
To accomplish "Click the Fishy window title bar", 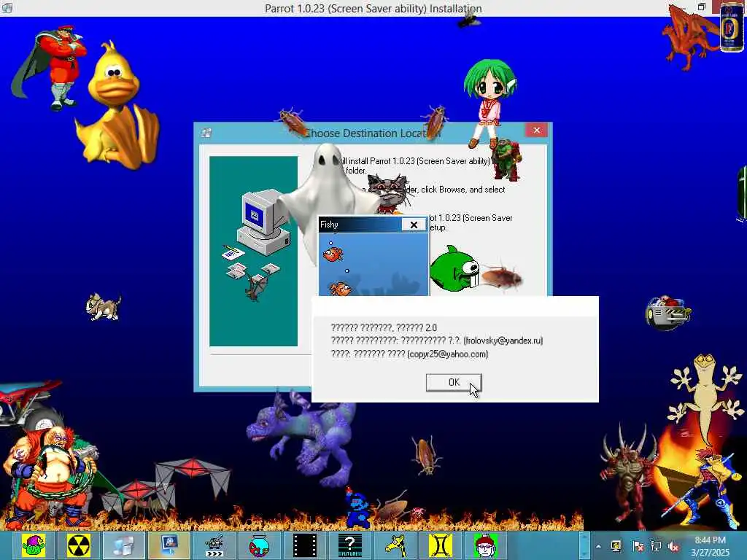I will pyautogui.click(x=360, y=225).
